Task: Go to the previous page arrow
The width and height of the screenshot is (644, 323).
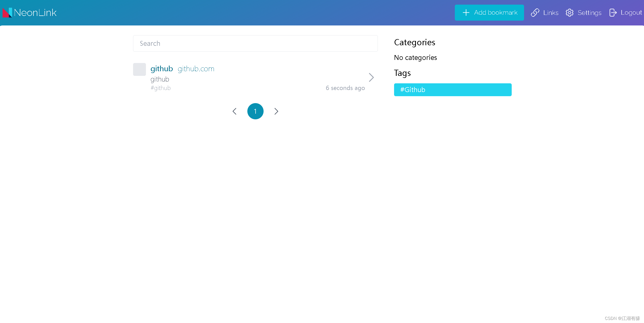Action: point(234,111)
